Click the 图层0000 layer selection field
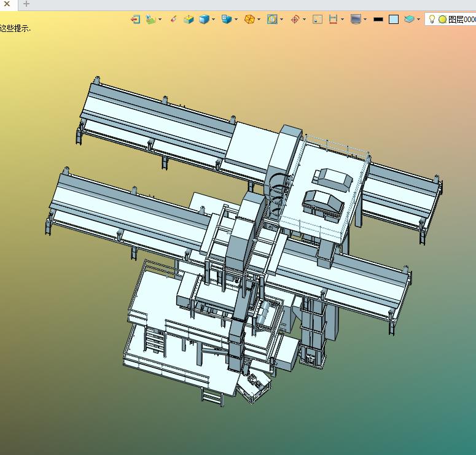The width and height of the screenshot is (476, 455). tap(462, 19)
